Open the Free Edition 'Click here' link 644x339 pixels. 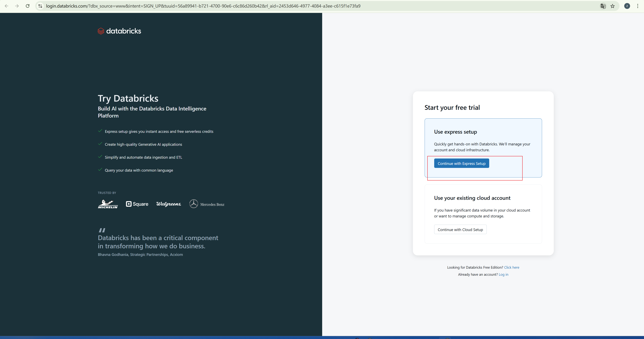[512, 267]
